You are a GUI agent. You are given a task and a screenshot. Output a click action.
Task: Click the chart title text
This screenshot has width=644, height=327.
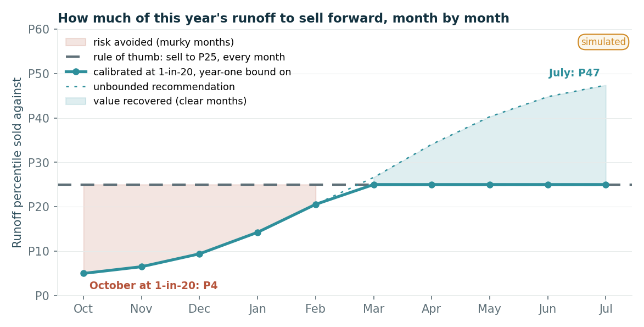283,19
